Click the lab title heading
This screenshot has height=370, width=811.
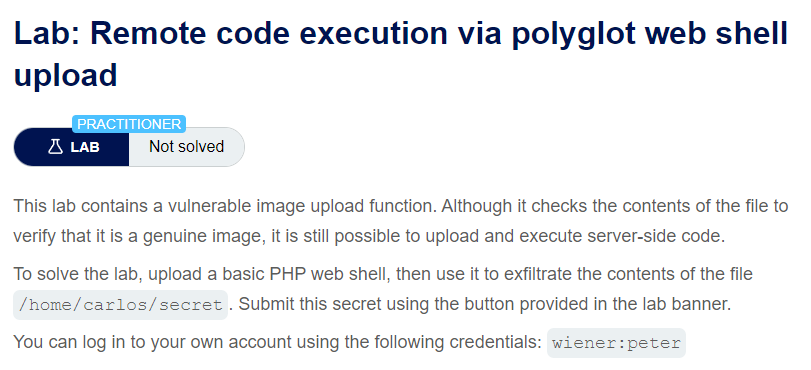pos(401,54)
